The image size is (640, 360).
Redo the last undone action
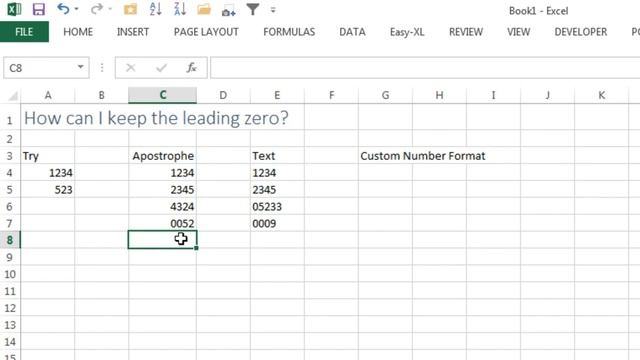pos(97,9)
